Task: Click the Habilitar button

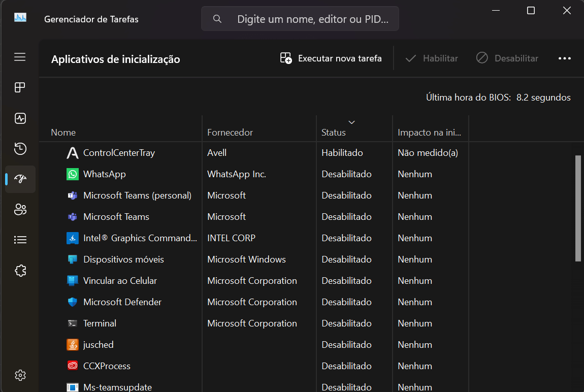Action: (431, 58)
